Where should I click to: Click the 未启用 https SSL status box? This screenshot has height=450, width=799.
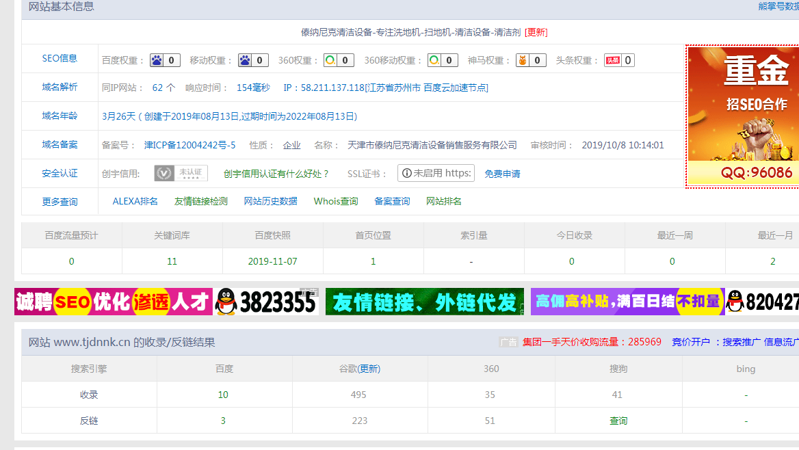click(x=436, y=173)
